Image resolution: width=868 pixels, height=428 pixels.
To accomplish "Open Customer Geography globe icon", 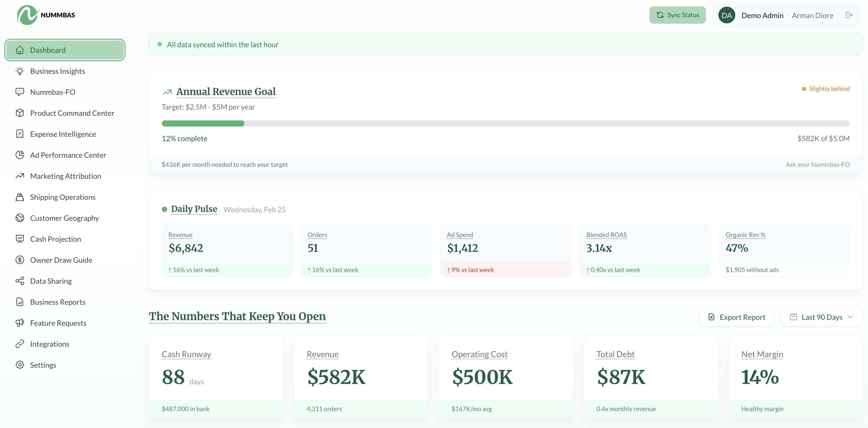I will click(20, 218).
